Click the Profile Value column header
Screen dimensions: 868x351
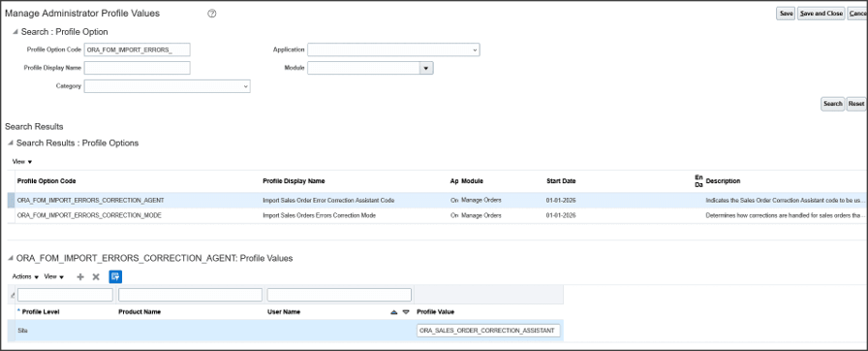pyautogui.click(x=436, y=312)
